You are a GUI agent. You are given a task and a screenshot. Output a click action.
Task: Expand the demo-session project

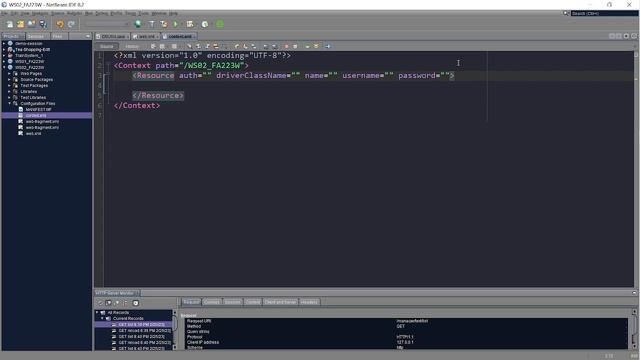point(4,43)
